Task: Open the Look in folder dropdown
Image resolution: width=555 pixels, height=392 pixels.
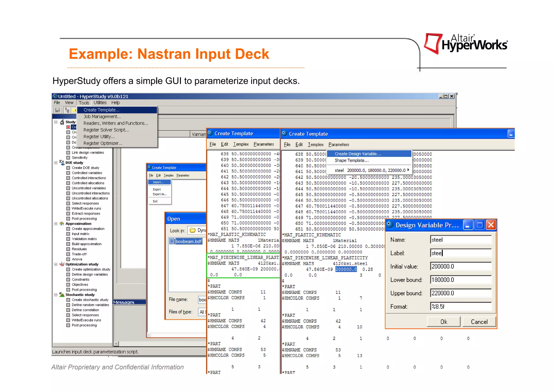Action: 197,230
